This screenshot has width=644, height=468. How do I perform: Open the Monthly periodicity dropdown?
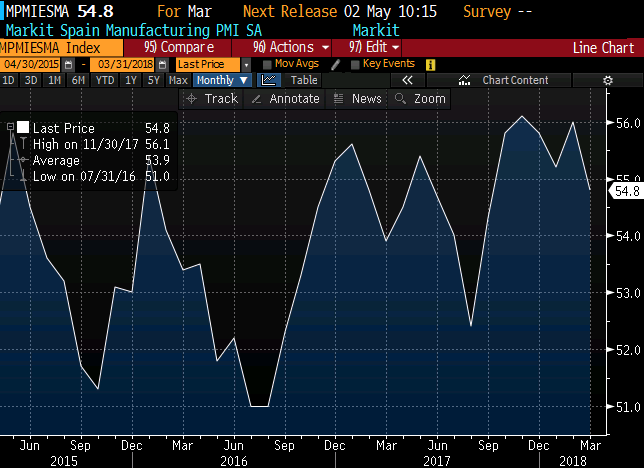[222, 80]
